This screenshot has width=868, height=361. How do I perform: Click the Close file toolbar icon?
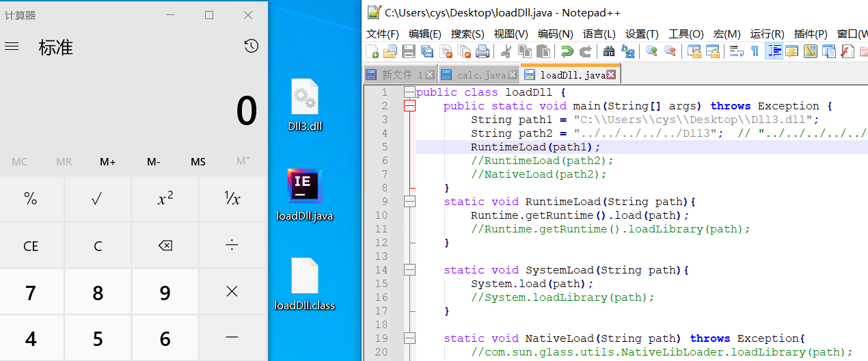click(446, 51)
